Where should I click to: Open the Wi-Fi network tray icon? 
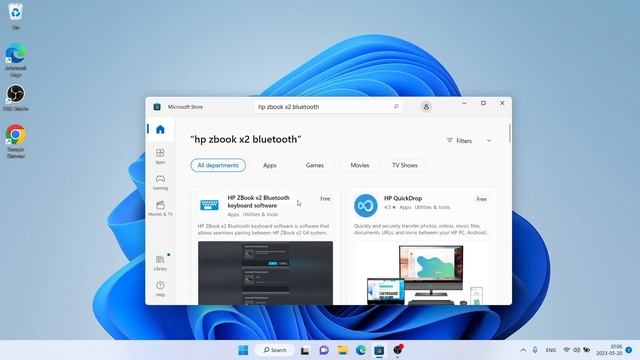tap(567, 350)
